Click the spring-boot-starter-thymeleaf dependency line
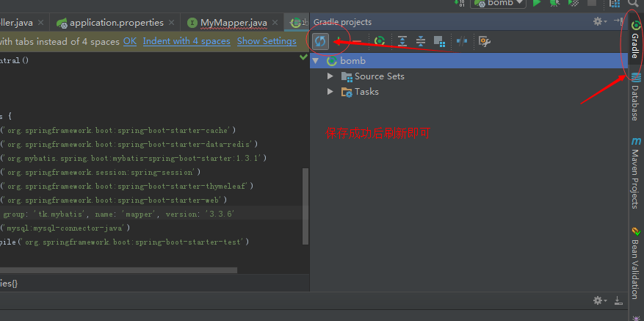The height and width of the screenshot is (321, 644). pos(127,186)
